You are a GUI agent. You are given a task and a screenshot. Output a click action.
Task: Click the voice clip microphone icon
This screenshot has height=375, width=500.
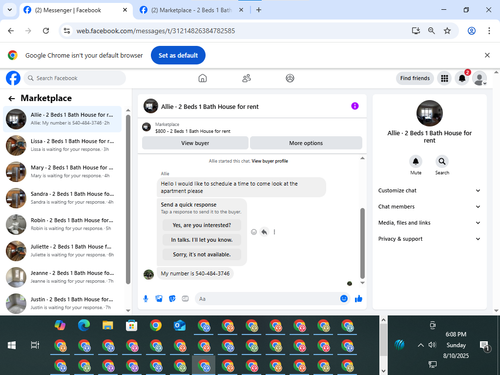146,299
